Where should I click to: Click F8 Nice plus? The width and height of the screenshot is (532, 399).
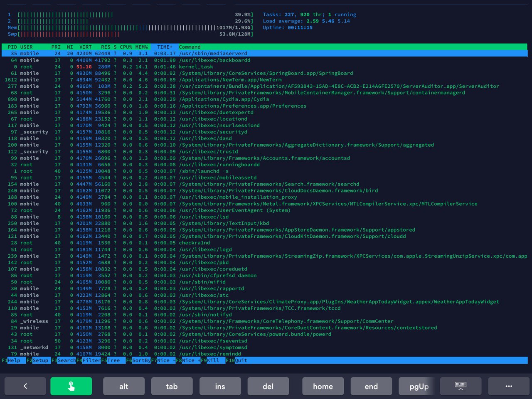click(x=188, y=360)
